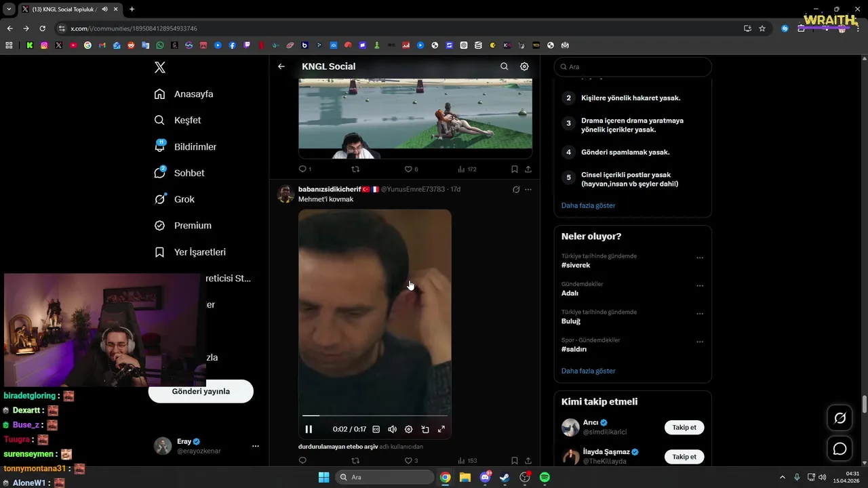Open KNGL Social community settings gear
This screenshot has height=488, width=868.
pos(524,66)
